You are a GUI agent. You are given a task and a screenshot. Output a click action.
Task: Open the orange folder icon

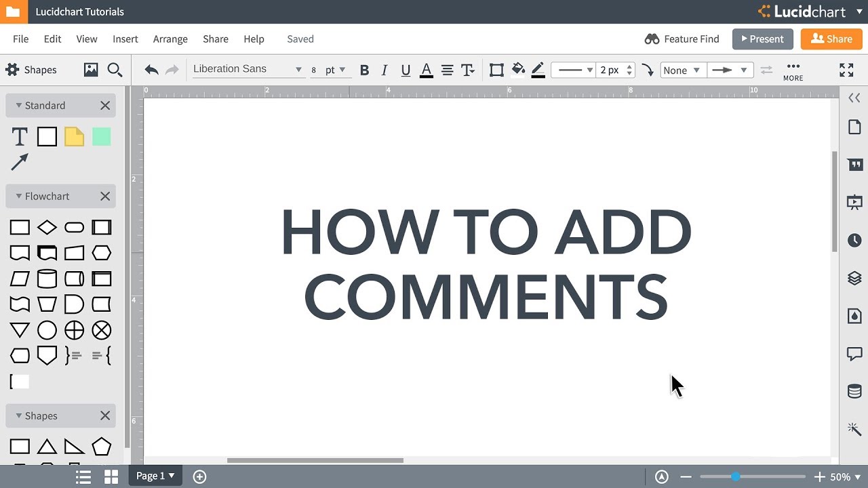pyautogui.click(x=13, y=12)
